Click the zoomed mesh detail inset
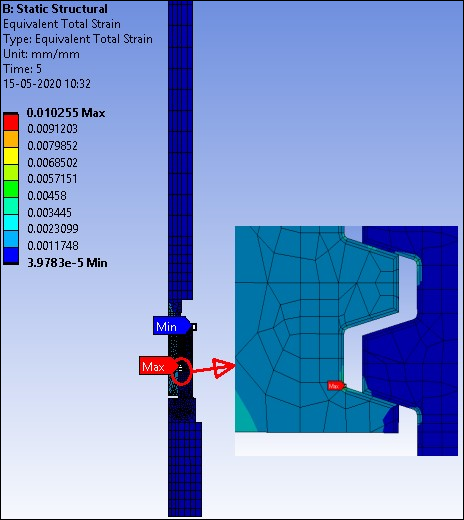 click(346, 341)
